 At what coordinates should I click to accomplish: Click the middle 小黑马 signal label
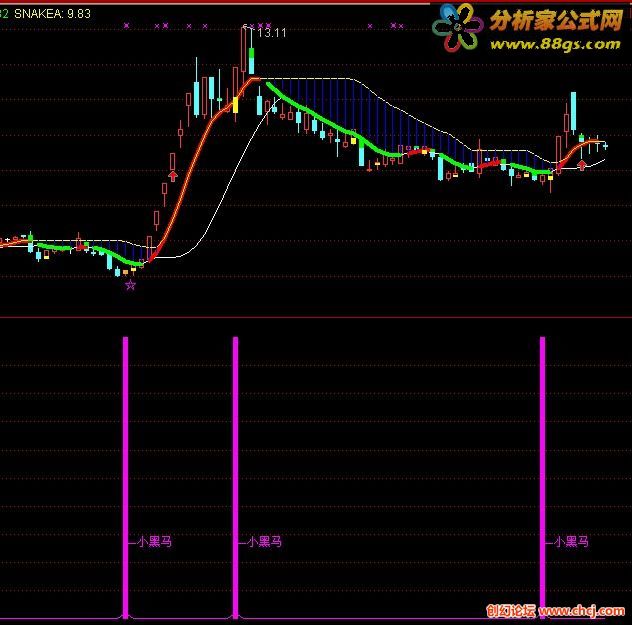pos(264,542)
